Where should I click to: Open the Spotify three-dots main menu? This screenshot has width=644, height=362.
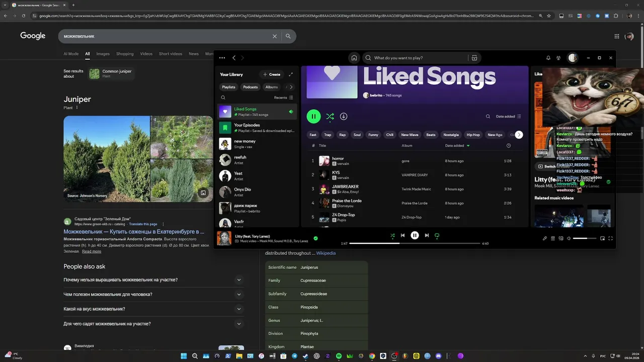point(222,58)
